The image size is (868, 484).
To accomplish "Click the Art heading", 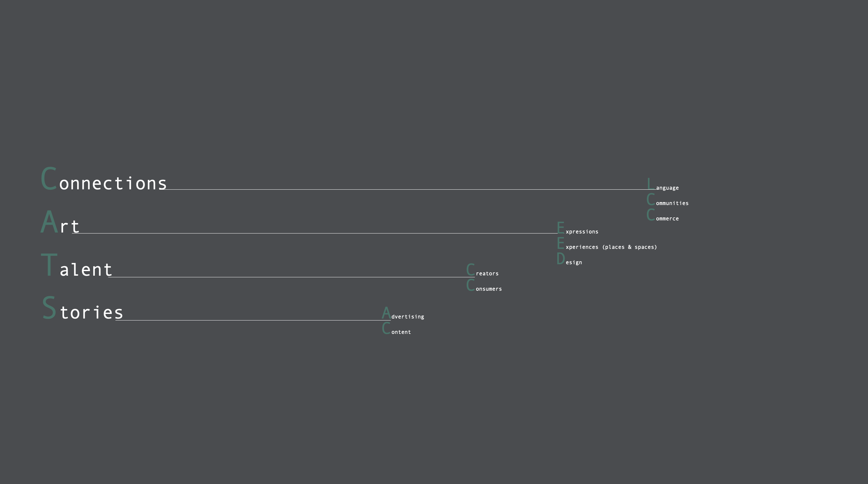I will click(x=60, y=222).
